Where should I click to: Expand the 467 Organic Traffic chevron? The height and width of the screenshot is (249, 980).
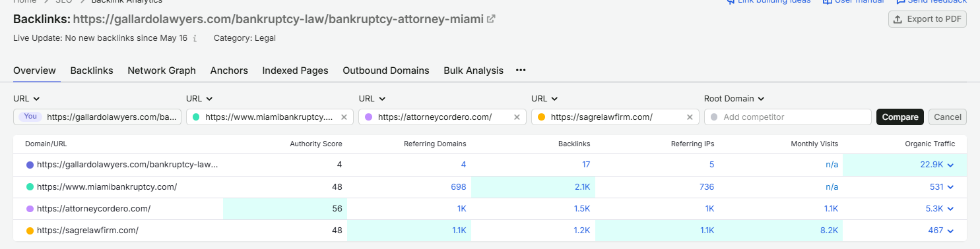tap(951, 231)
